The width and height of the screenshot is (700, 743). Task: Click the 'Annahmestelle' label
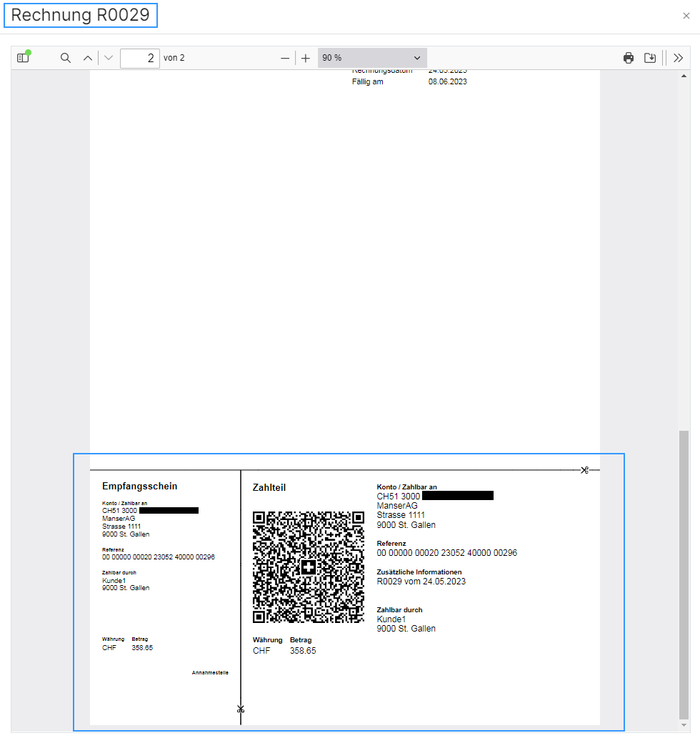(210, 672)
